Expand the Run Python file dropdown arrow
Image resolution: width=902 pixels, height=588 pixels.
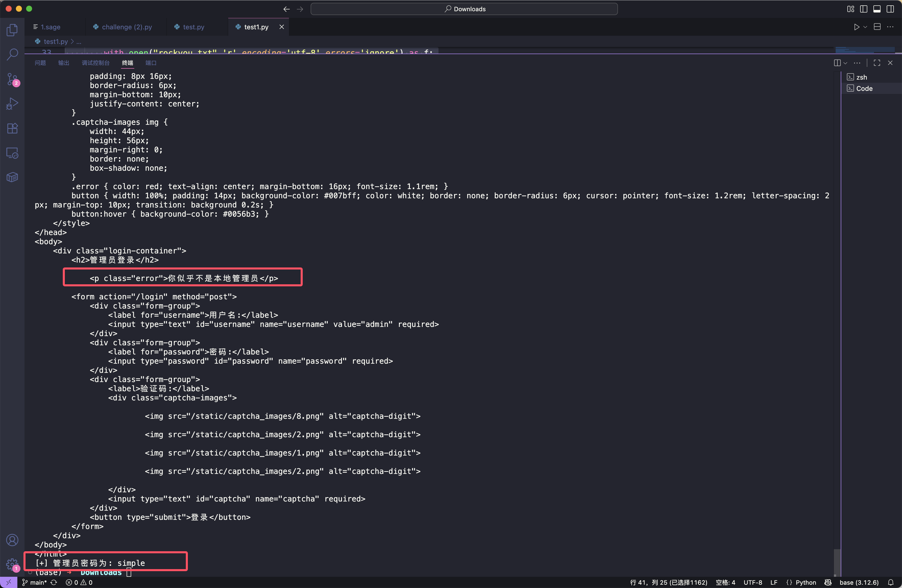[x=865, y=27]
